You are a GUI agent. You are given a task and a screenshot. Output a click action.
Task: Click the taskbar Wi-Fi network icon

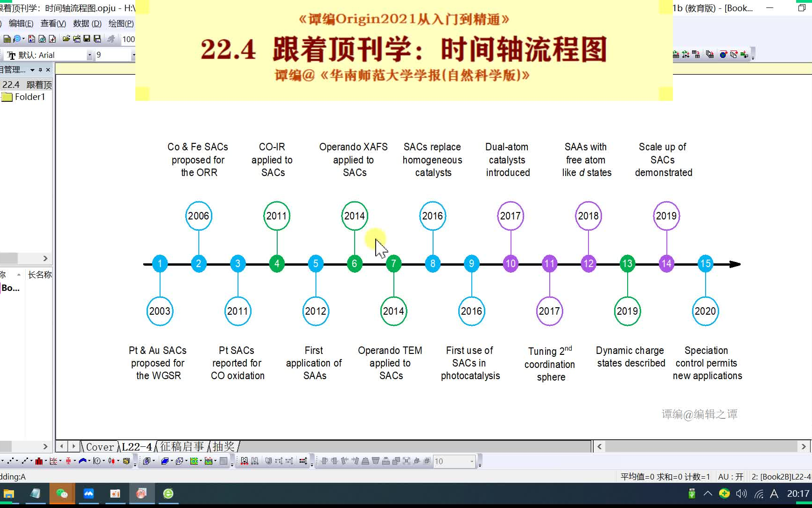(759, 494)
